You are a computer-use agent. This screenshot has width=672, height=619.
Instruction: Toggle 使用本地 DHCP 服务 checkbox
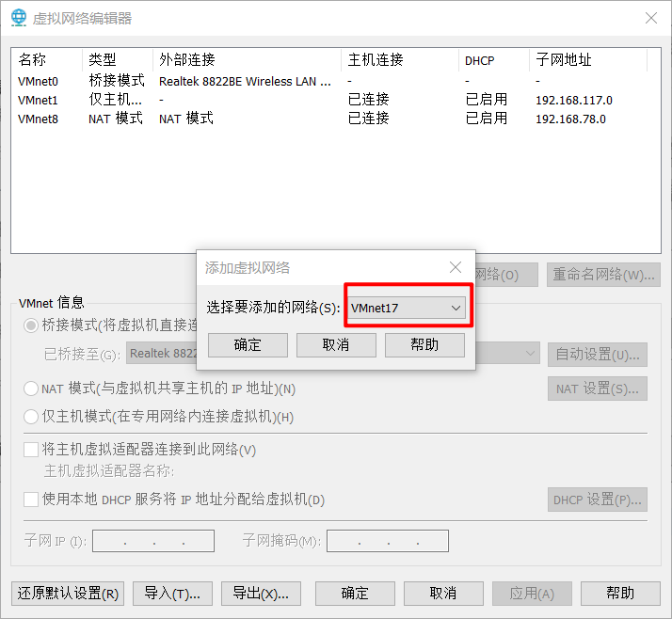click(x=32, y=500)
